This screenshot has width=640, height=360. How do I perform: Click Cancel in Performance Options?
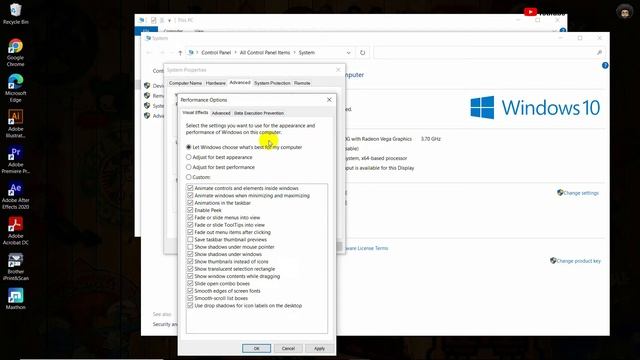[x=288, y=348]
